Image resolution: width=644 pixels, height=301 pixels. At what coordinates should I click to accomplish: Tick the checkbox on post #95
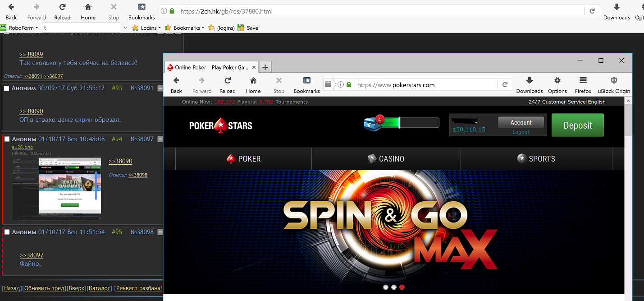7,232
